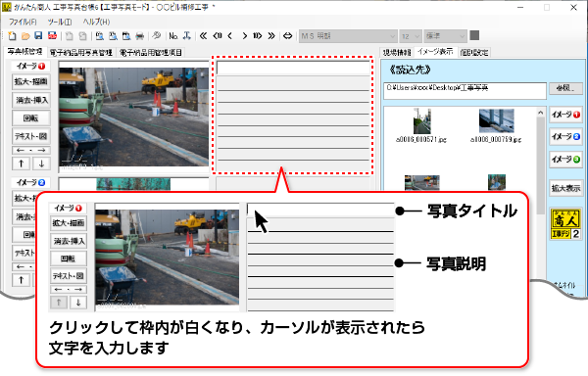This screenshot has height=376, width=588.
Task: Click the イメージ 2 label on left panel
Action: point(31,182)
